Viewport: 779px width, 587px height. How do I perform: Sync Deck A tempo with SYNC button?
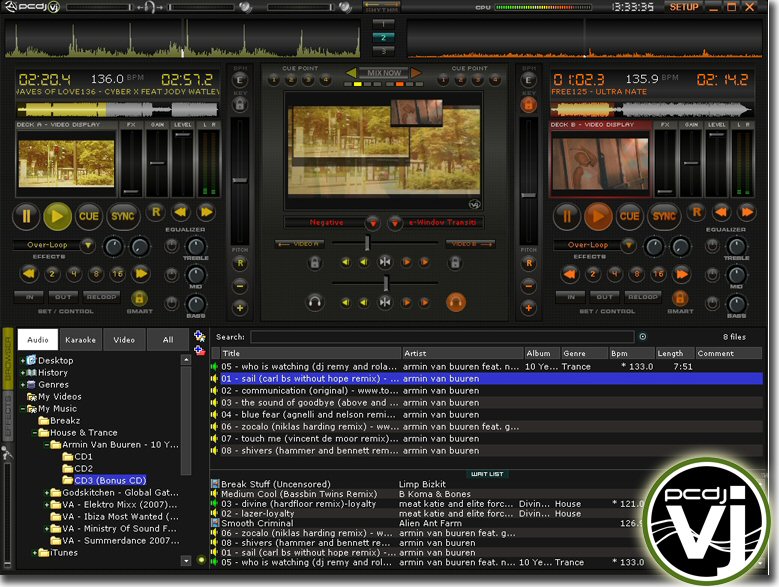coord(123,216)
